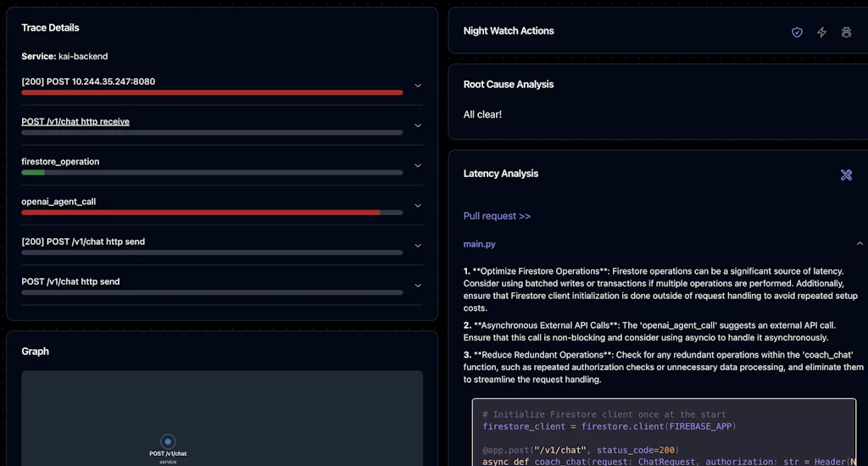Click the gray bar under [200] POST /v1/chat http send

click(x=212, y=252)
